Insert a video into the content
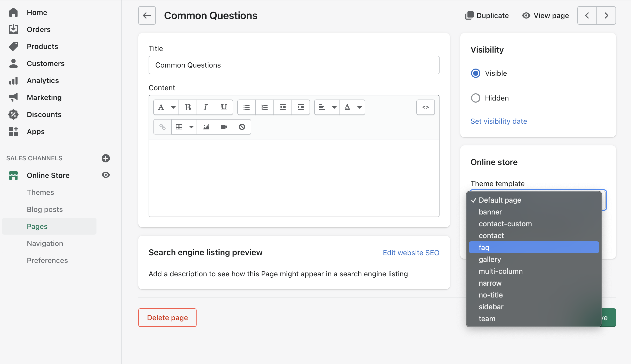The image size is (631, 364). [x=223, y=127]
